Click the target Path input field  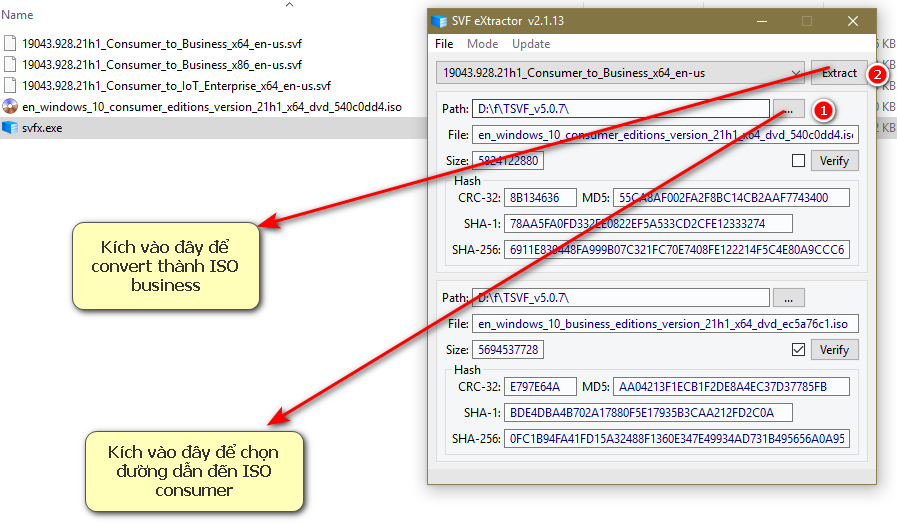pos(621,298)
